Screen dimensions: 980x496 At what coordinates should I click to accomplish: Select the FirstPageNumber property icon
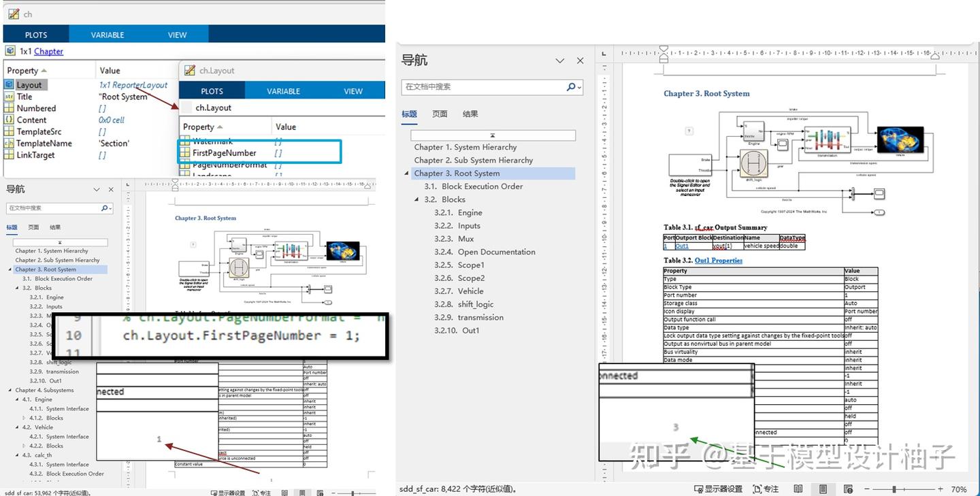pyautogui.click(x=185, y=151)
